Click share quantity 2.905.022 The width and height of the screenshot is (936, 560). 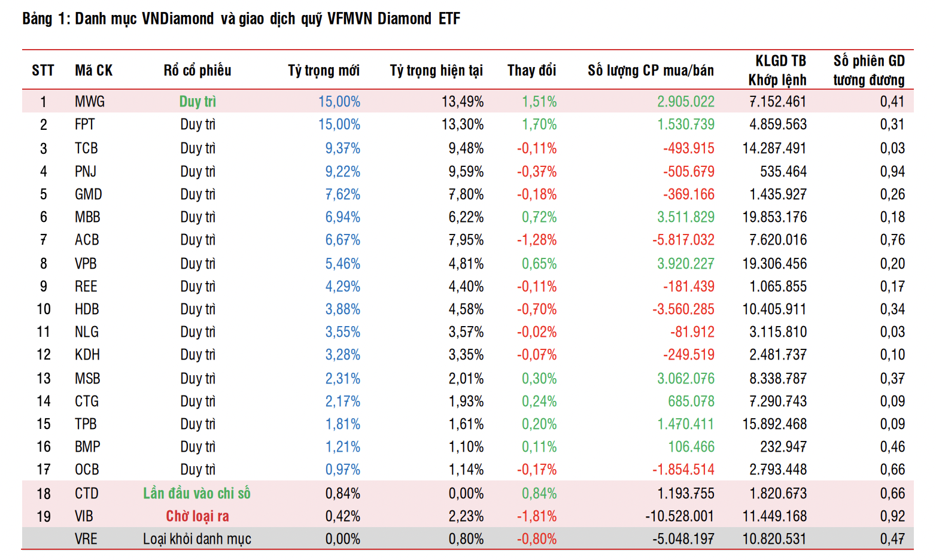[x=686, y=102]
